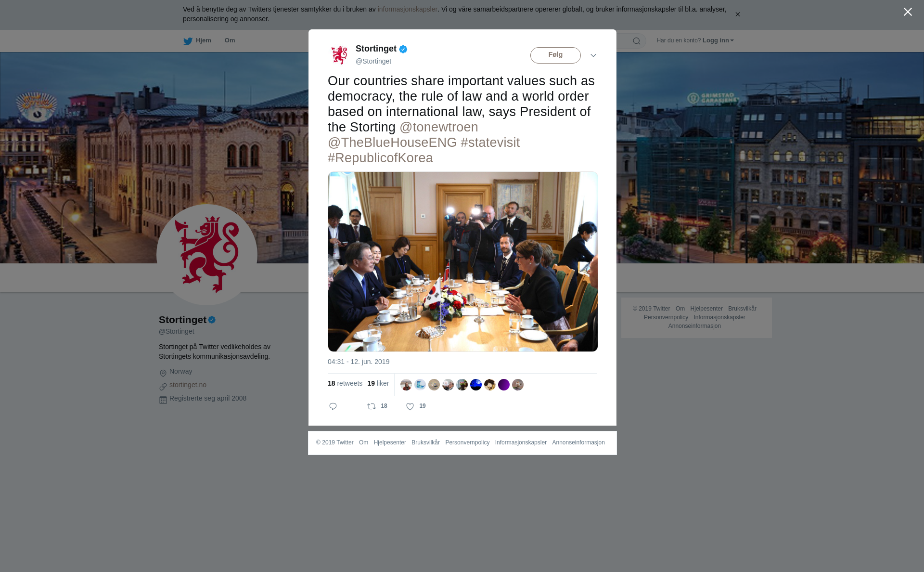Click the Twitter bird Hjem icon
Image resolution: width=924 pixels, height=572 pixels.
click(188, 41)
